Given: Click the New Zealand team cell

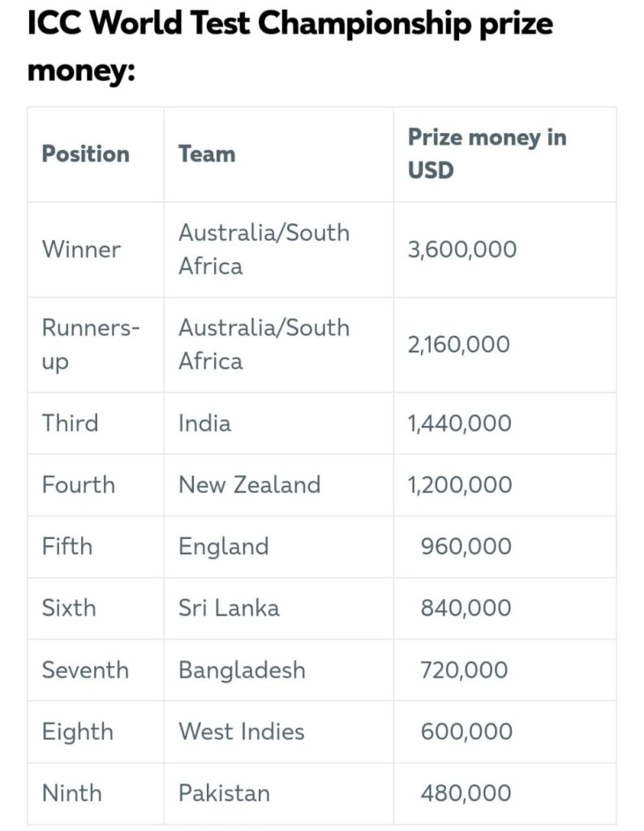Looking at the screenshot, I should tap(249, 485).
